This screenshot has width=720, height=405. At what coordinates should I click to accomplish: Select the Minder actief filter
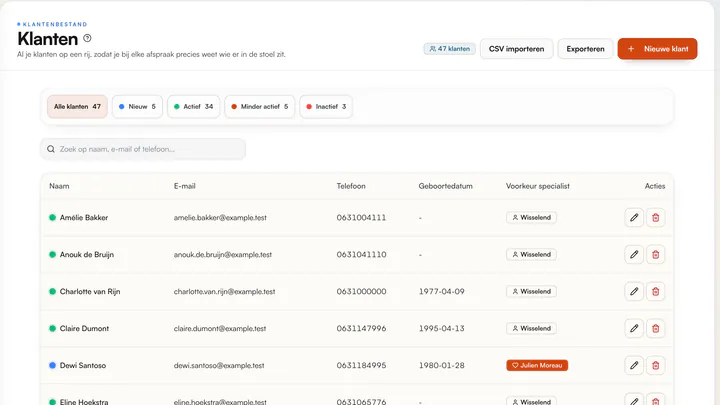[x=259, y=107]
